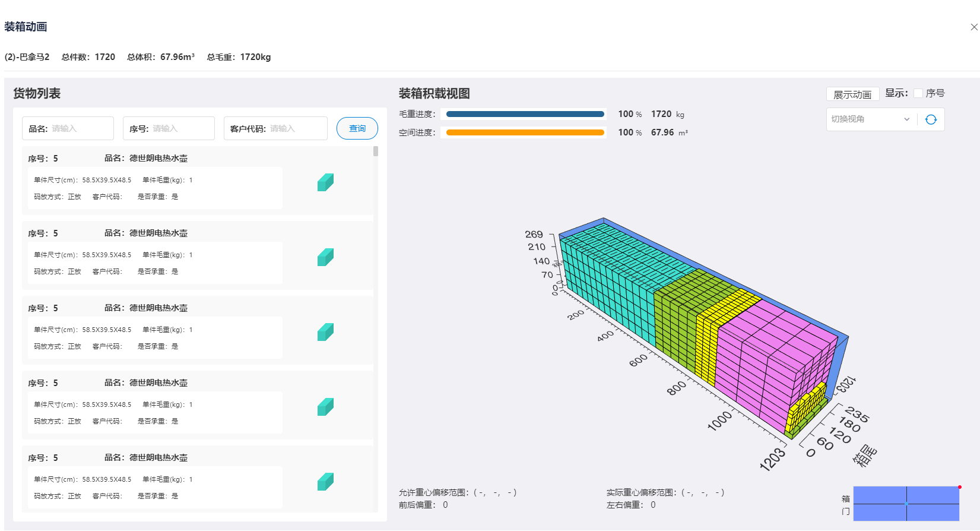980x531 pixels.
Task: Click the 查询 search button
Action: click(357, 128)
